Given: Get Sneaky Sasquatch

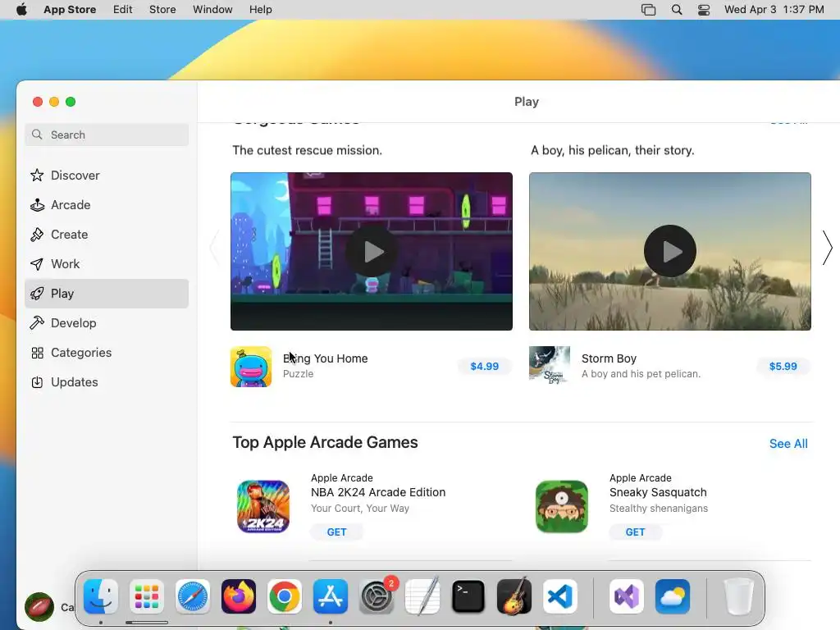Looking at the screenshot, I should pyautogui.click(x=636, y=532).
